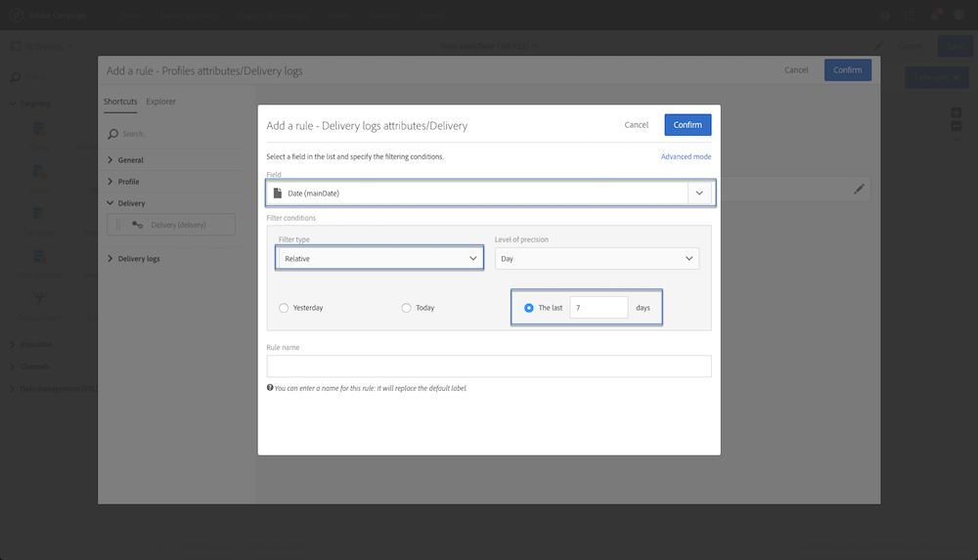Image resolution: width=978 pixels, height=560 pixels.
Task: Open the apps grid switcher icon
Action: [x=910, y=16]
